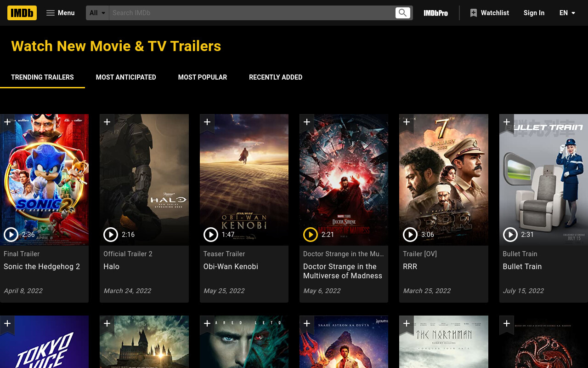Expand the All search category dropdown
The image size is (588, 368).
97,13
